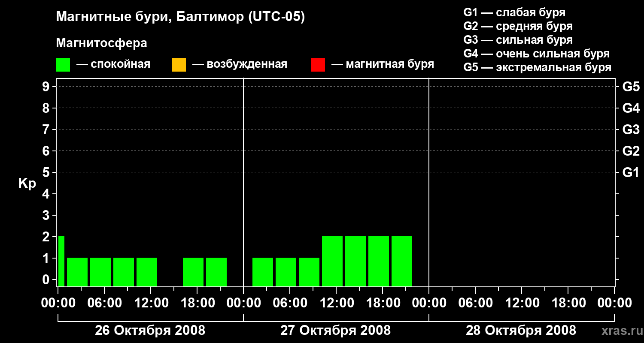Click the Kp 1 bar over 06:00 on 27 October
644x343 pixels.
286,272
